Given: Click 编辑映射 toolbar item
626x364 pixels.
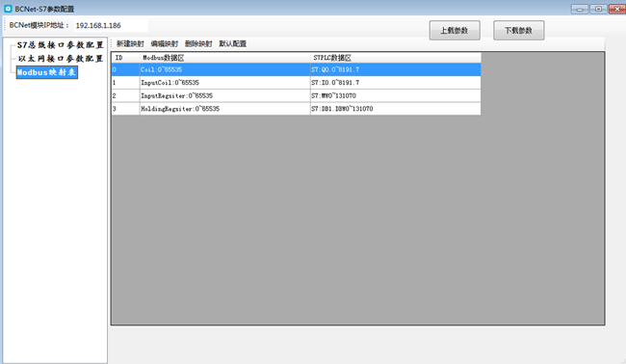Looking at the screenshot, I should point(165,43).
